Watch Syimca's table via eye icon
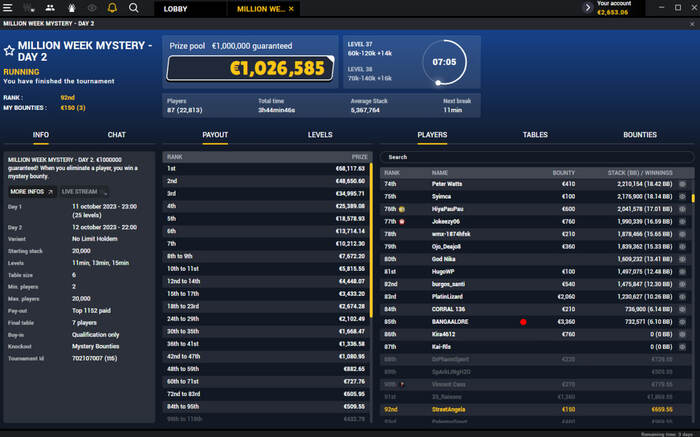 click(682, 196)
